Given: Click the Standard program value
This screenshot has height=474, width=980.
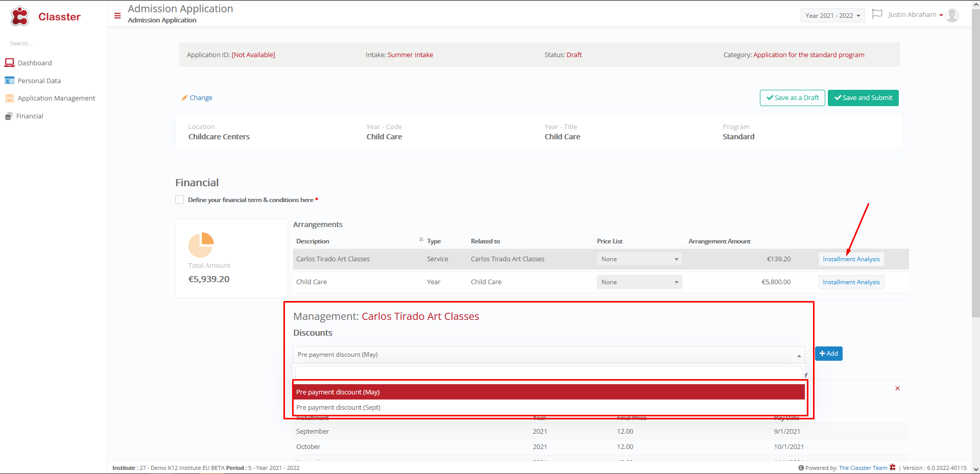Looking at the screenshot, I should point(738,137).
